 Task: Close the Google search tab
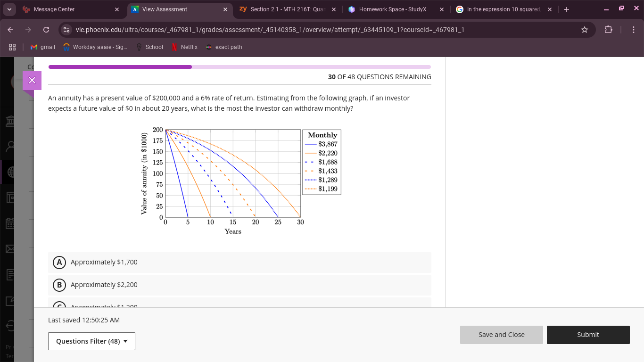pyautogui.click(x=550, y=9)
